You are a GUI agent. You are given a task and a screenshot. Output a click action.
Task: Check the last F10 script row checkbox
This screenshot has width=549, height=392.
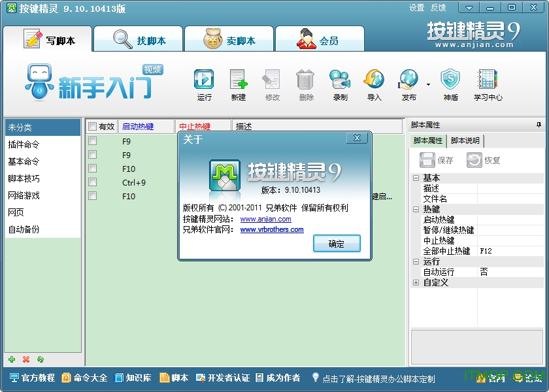point(92,195)
